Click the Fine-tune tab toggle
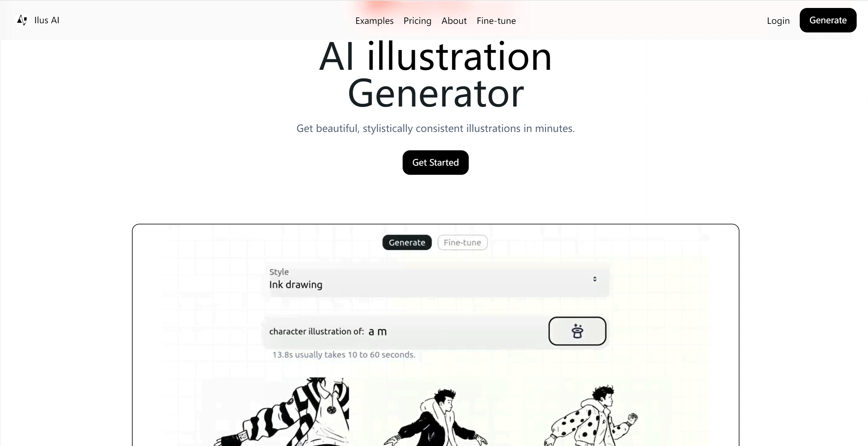Screen dimensions: 868x446 pos(462,242)
